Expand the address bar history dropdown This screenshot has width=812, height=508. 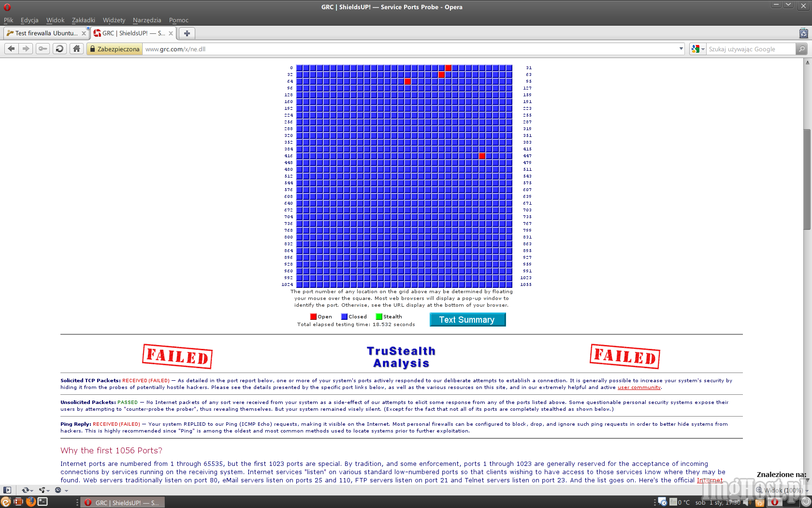681,49
